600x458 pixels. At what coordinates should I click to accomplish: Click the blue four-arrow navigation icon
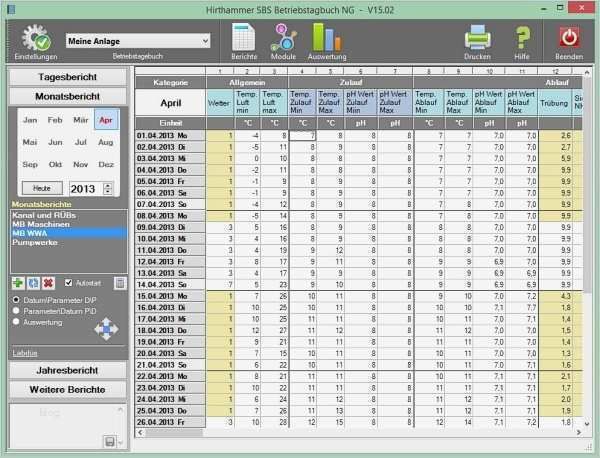(106, 329)
